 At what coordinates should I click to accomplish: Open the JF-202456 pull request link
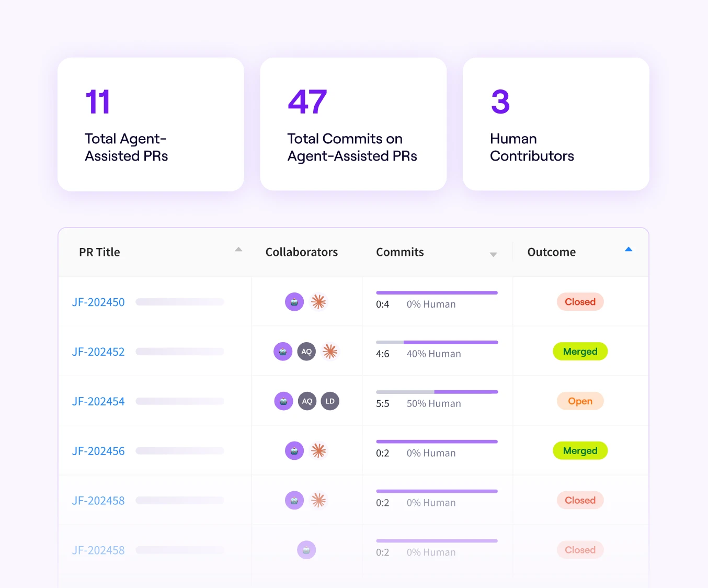click(x=98, y=451)
